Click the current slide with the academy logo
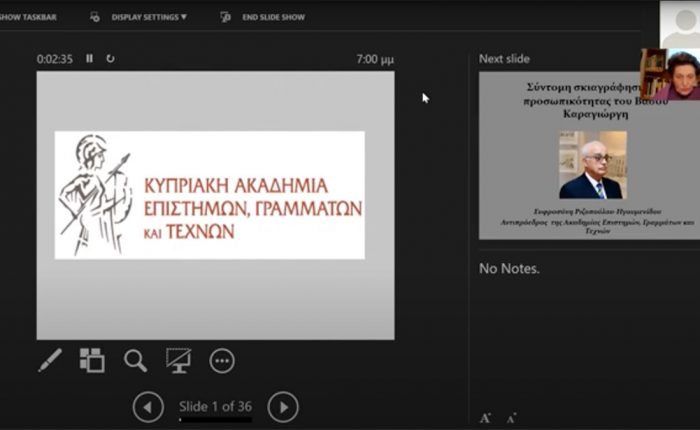 coord(216,205)
